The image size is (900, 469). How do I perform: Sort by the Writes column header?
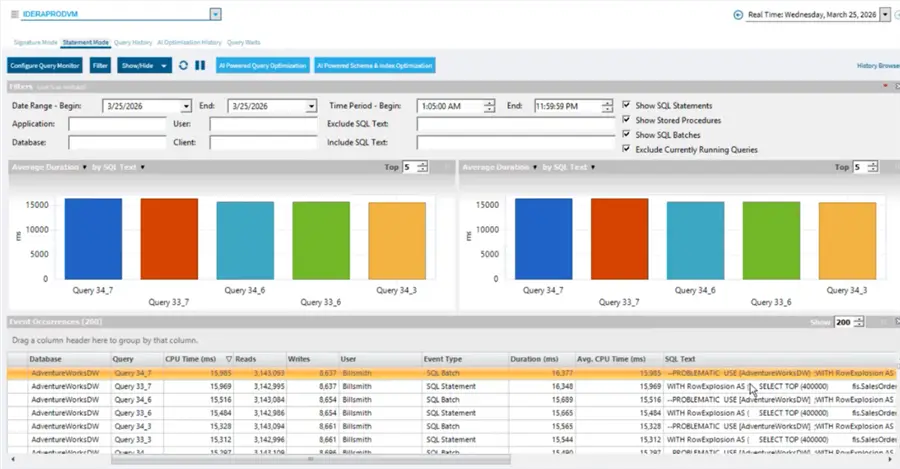point(312,359)
